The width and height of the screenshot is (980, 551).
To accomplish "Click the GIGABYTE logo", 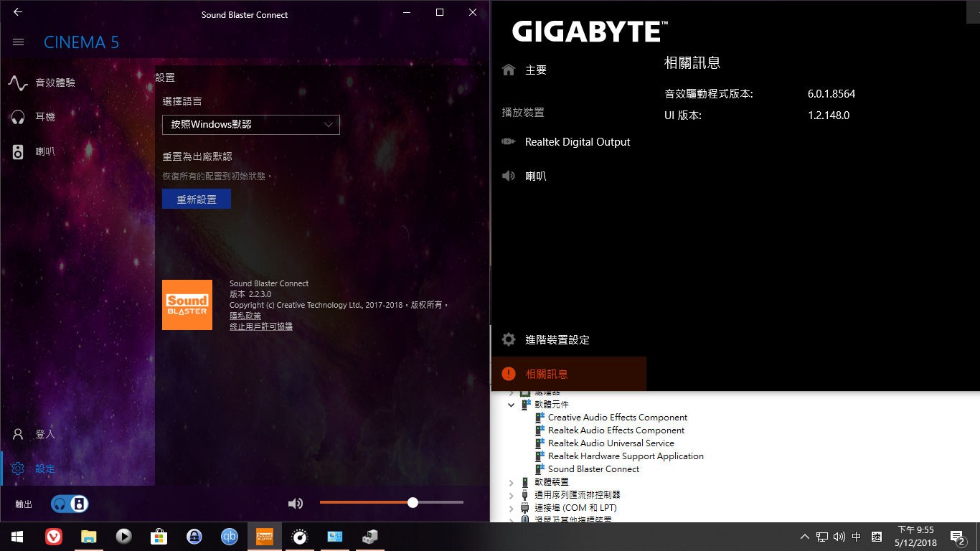I will 590,32.
